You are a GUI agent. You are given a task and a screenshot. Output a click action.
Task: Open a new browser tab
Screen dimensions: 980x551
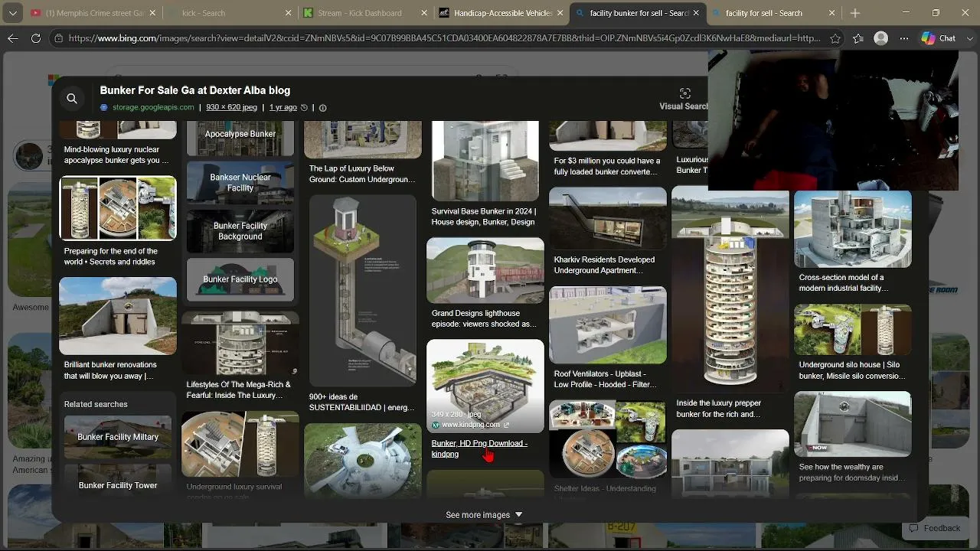click(855, 13)
